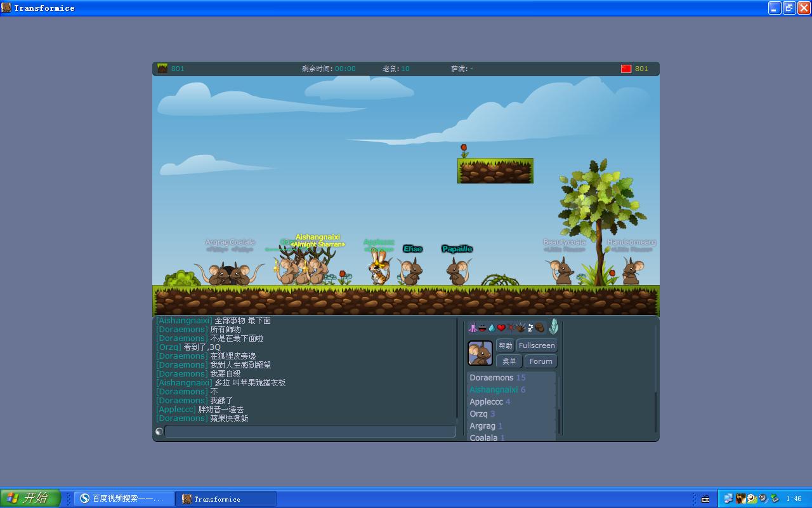Screen dimensions: 812x508
Task: Restore down the Transformice window
Action: click(x=789, y=8)
